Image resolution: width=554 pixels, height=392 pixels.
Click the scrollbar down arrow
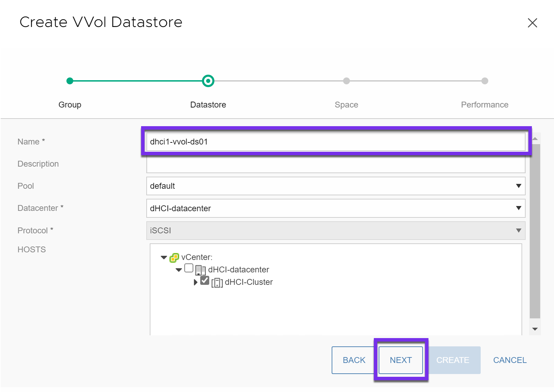[x=535, y=329]
